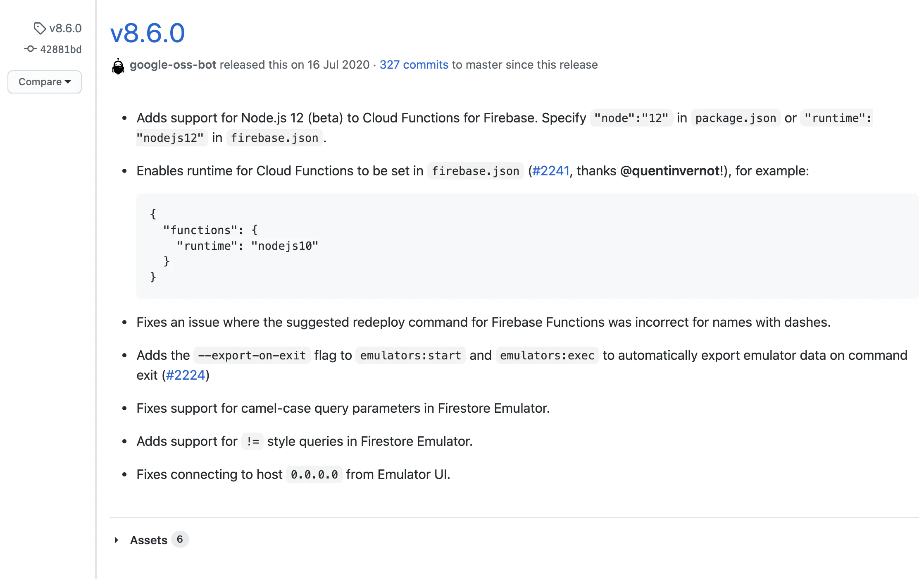Open commit 42881bd link
This screenshot has height=579, width=924.
(x=61, y=49)
